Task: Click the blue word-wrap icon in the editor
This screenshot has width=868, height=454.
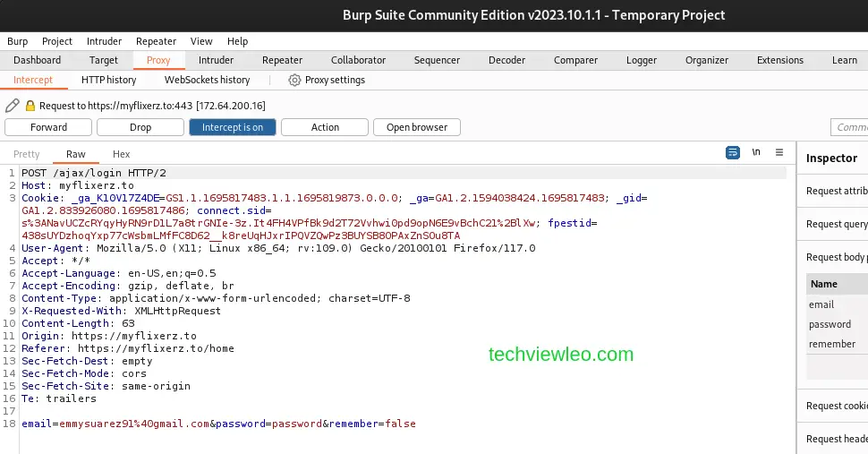Action: coord(733,152)
